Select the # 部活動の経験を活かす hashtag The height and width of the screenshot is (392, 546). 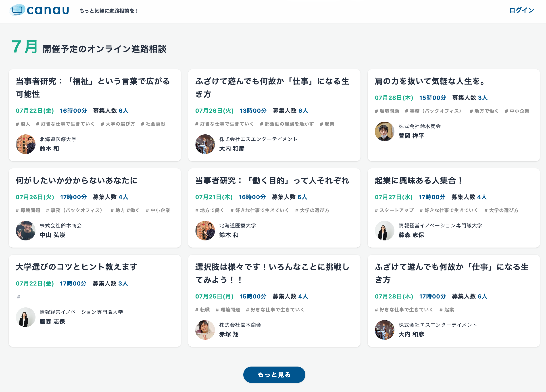pyautogui.click(x=287, y=124)
